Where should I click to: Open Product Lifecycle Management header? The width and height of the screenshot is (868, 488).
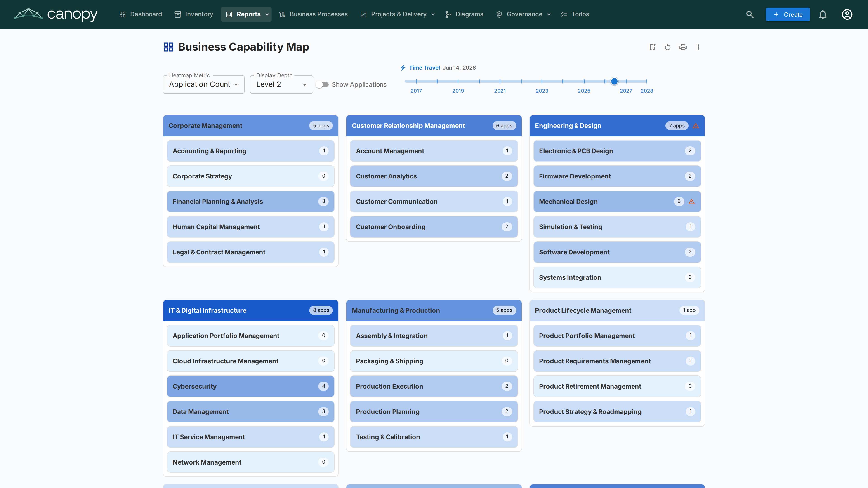[617, 310]
